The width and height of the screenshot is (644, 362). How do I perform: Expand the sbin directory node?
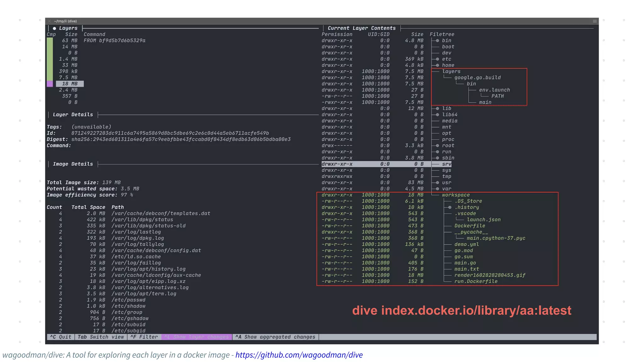[x=437, y=158]
